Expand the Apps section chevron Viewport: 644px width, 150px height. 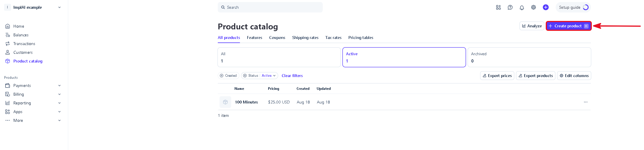(59, 112)
